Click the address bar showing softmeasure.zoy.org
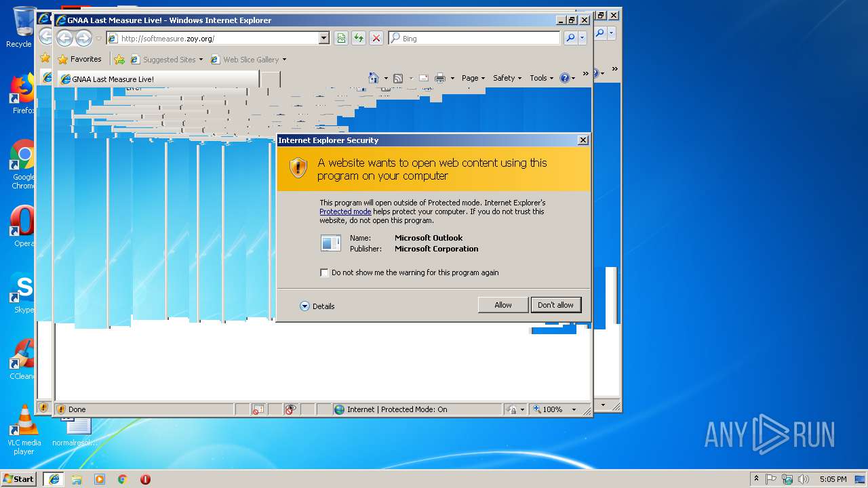 [x=212, y=39]
